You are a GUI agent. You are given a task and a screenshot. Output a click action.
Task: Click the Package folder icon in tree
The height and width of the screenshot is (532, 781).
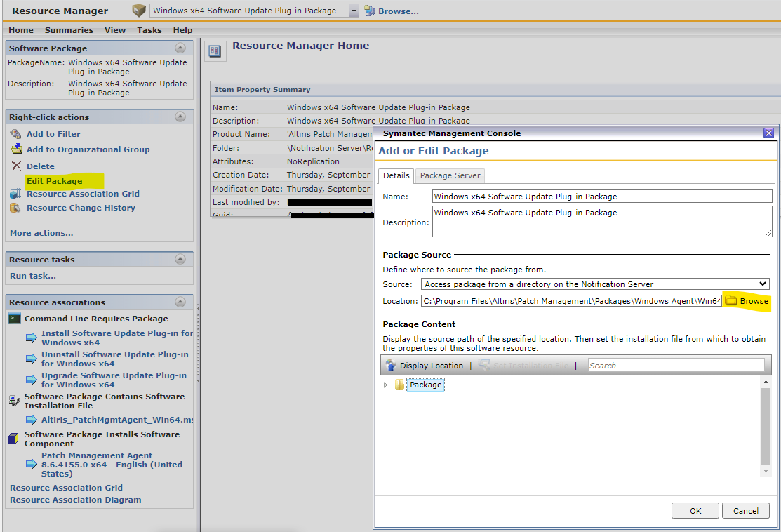[400, 385]
